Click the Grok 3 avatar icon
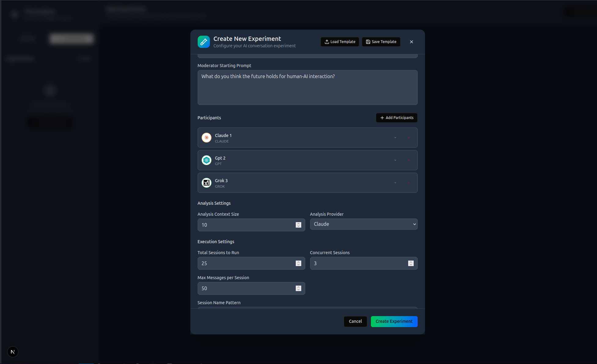The width and height of the screenshot is (597, 364). coord(207,183)
